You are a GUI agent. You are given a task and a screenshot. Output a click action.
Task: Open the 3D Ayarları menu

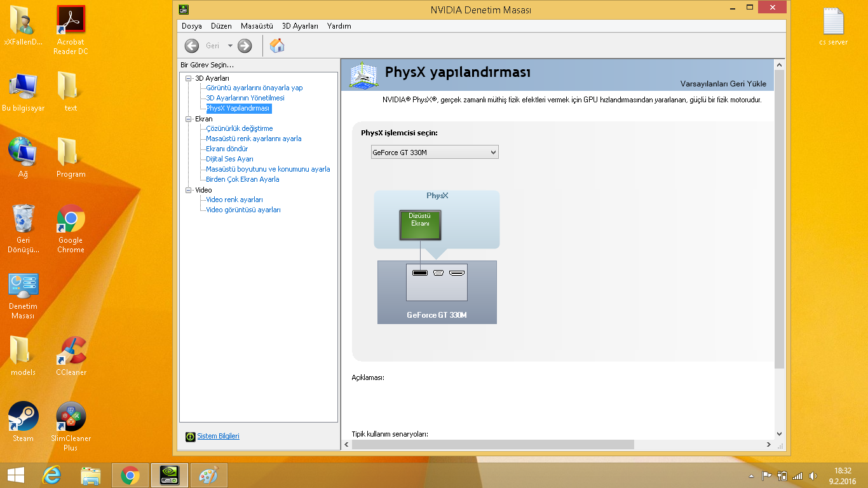300,26
